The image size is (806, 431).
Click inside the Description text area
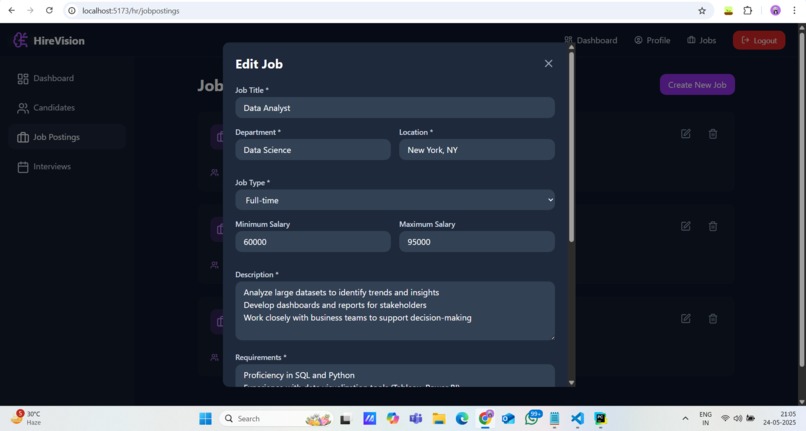pyautogui.click(x=395, y=311)
